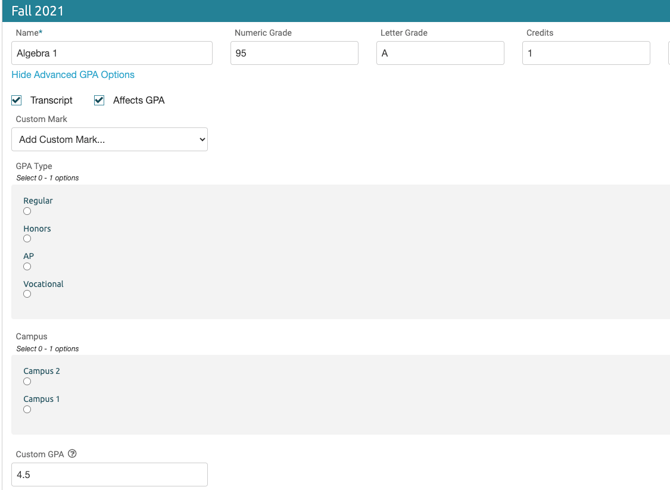
Task: Click the Campus section heading
Action: click(32, 337)
